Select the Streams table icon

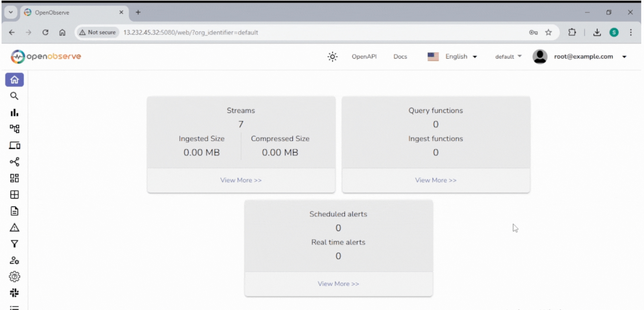pyautogui.click(x=14, y=195)
